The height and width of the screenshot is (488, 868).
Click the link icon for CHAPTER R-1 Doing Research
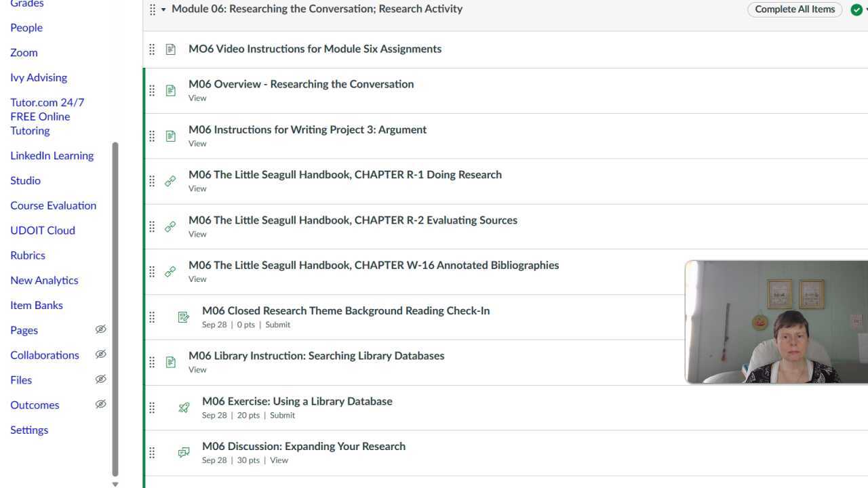pos(170,181)
